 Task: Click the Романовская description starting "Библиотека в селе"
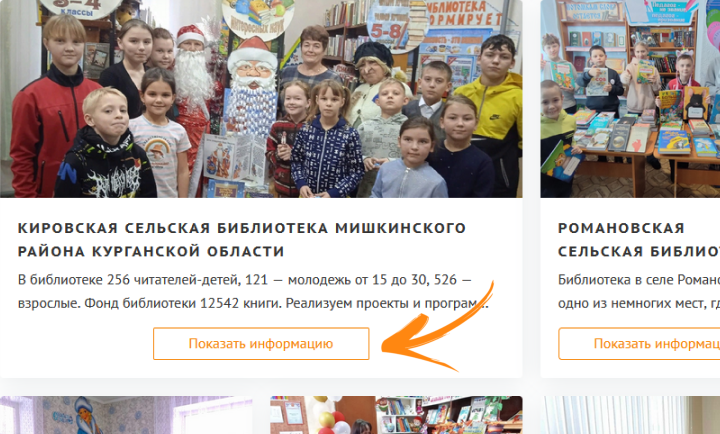point(639,291)
